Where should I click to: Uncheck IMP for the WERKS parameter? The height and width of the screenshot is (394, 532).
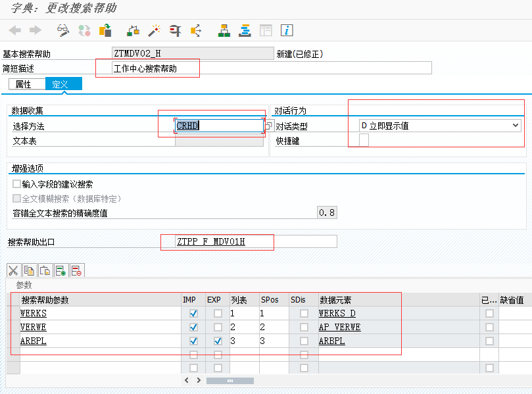click(193, 313)
